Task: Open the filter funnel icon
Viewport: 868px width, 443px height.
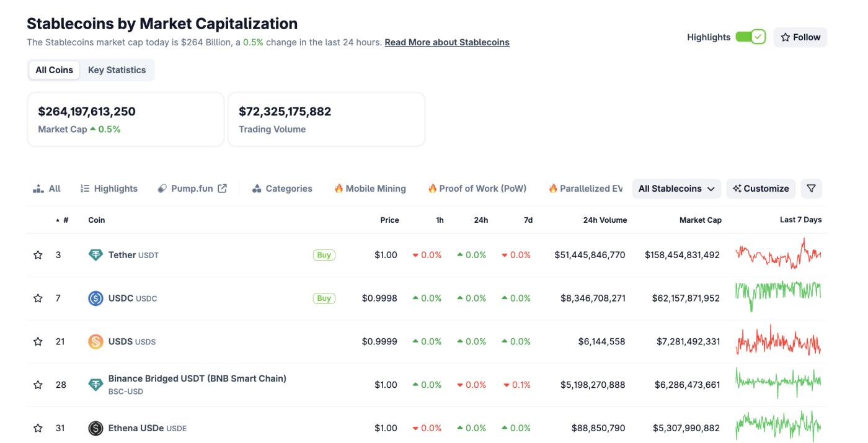Action: tap(811, 188)
